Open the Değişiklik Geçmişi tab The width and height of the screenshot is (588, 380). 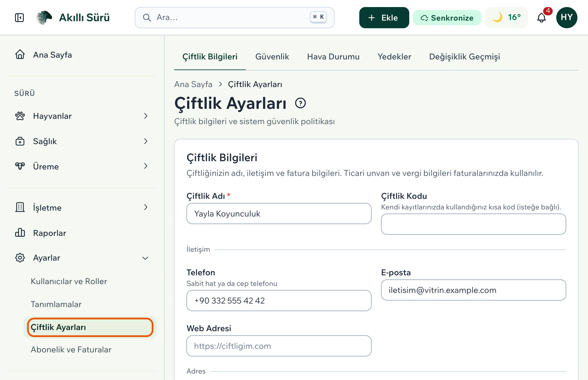point(465,57)
